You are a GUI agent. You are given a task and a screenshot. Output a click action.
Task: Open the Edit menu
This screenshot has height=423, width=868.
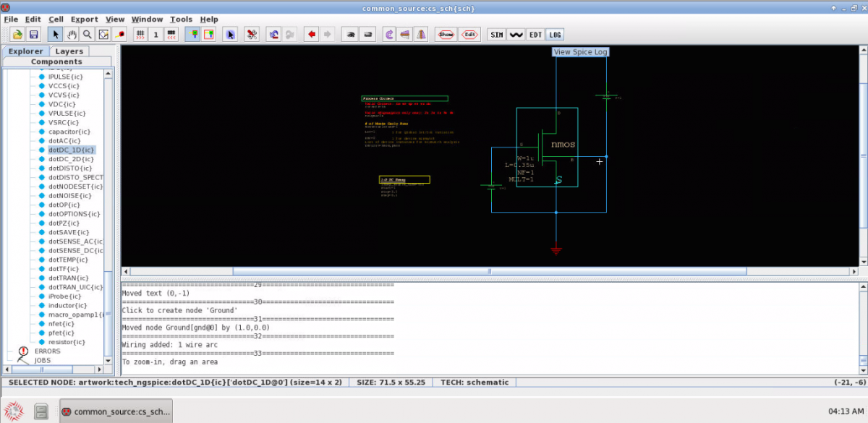(33, 20)
